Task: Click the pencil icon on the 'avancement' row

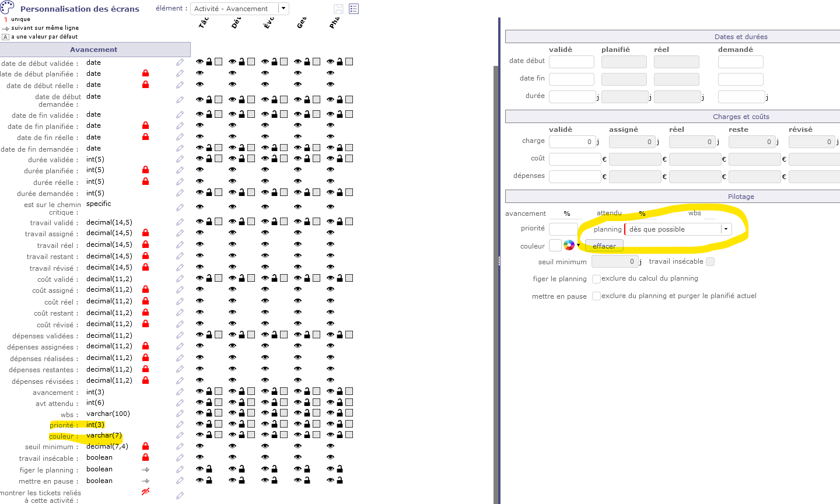Action: click(x=180, y=392)
